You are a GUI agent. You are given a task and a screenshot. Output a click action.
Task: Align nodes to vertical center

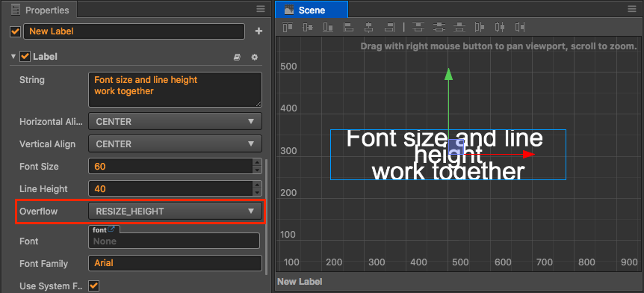tap(308, 27)
